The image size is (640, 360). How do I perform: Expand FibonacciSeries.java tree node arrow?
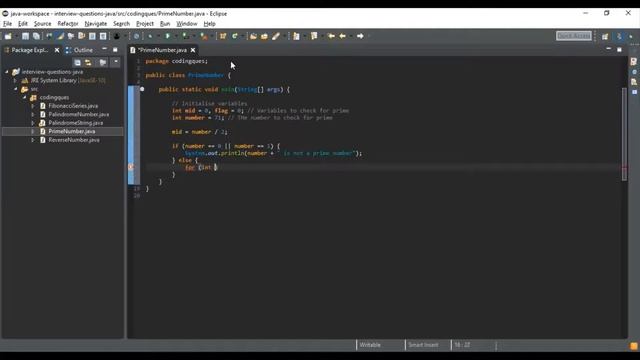coord(33,106)
